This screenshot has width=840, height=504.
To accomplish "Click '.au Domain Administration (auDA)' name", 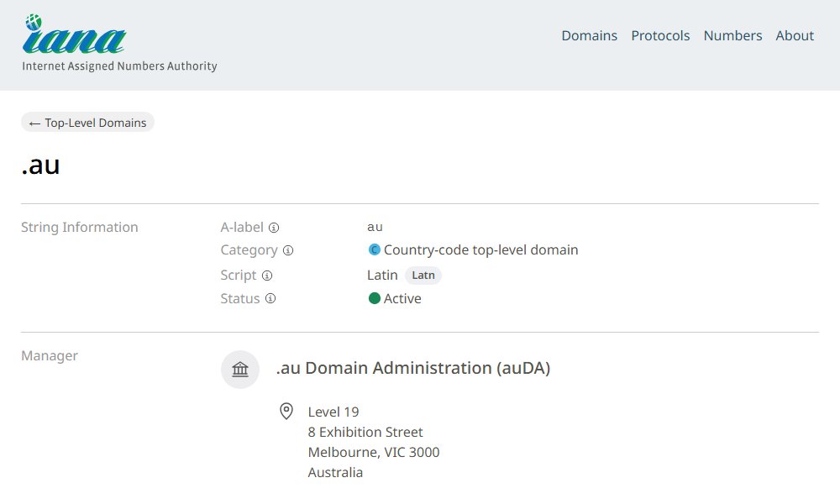I will [x=413, y=368].
